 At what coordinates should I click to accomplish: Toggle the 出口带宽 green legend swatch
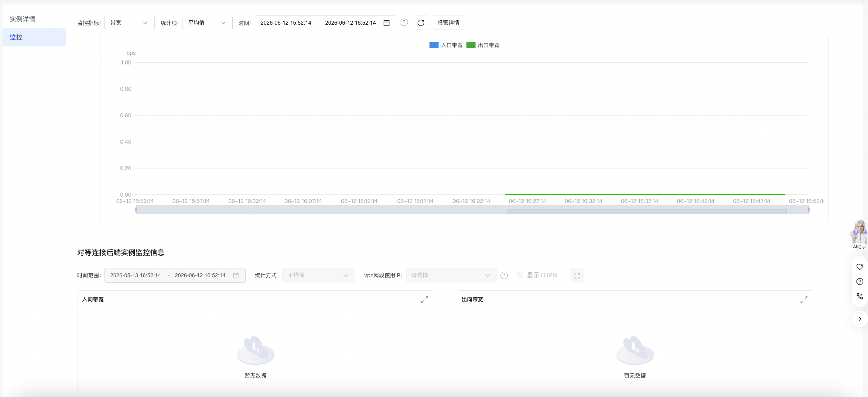point(471,45)
